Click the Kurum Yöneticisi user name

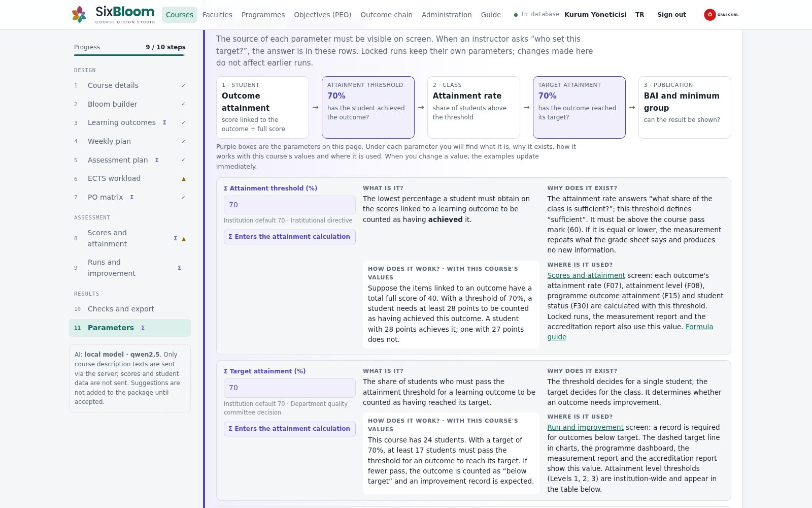coord(595,15)
